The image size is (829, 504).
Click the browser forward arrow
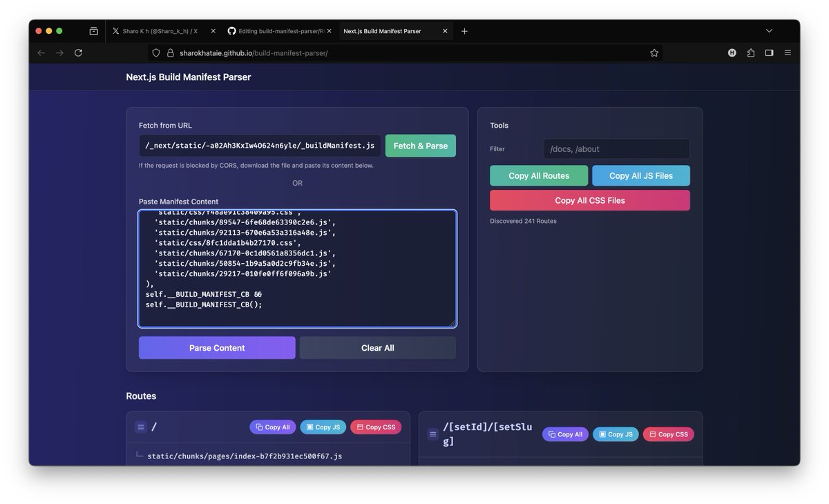pos(59,52)
